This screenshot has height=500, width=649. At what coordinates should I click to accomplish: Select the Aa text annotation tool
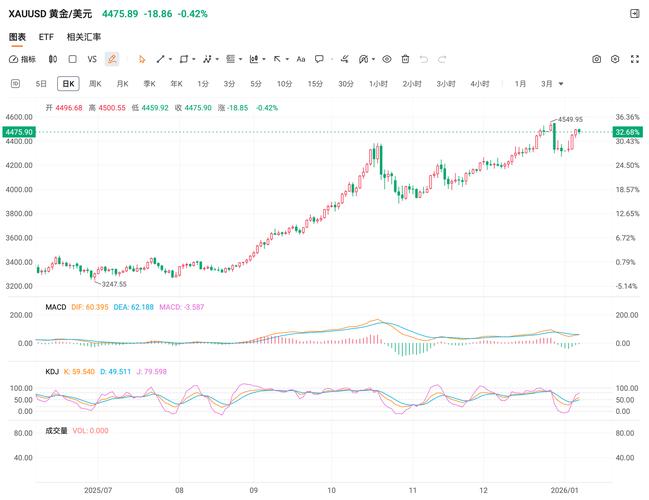tap(300, 59)
